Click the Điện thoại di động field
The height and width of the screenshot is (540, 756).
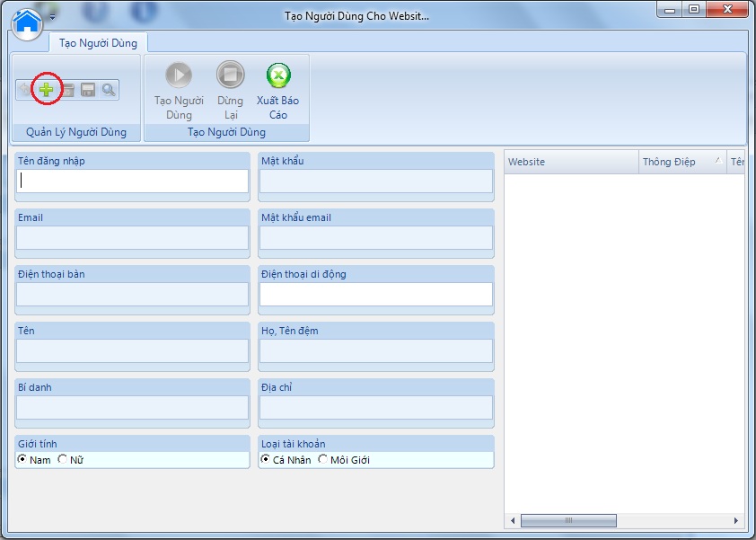click(x=375, y=294)
